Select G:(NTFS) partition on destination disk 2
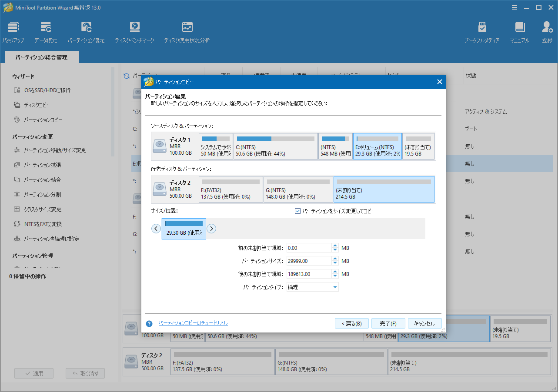The image size is (558, 392). click(x=298, y=189)
